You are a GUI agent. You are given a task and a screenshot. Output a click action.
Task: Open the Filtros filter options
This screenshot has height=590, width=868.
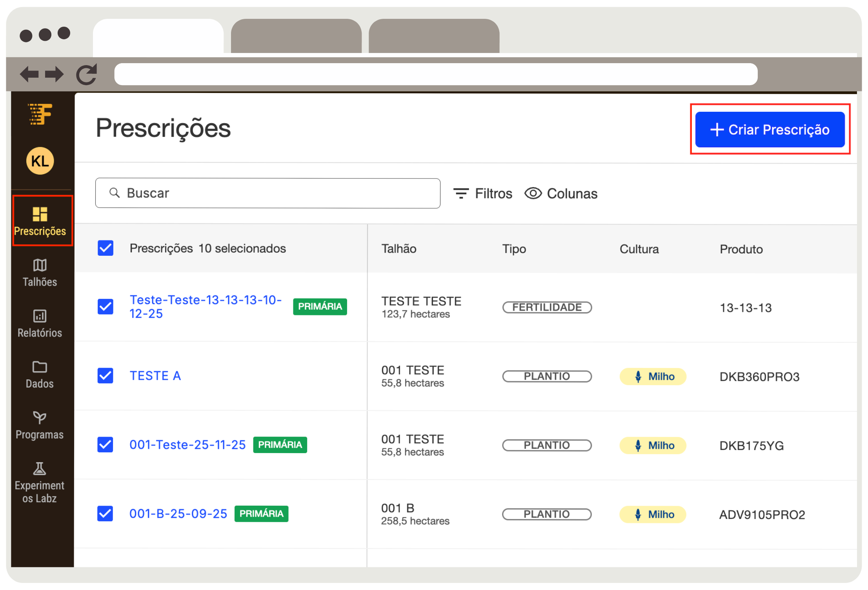tap(483, 193)
